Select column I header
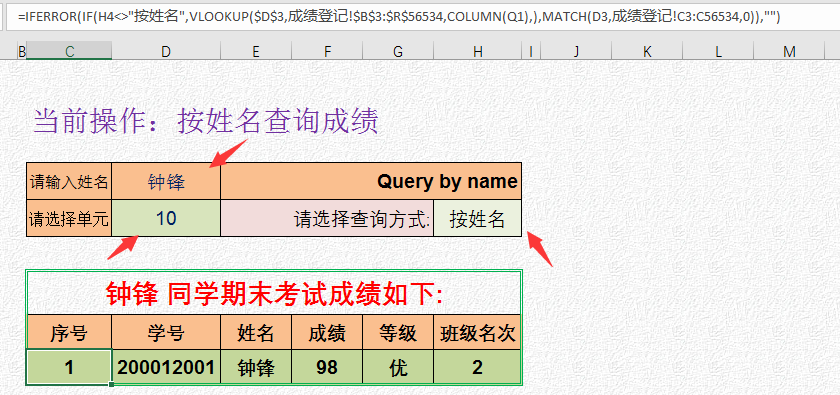 click(531, 51)
